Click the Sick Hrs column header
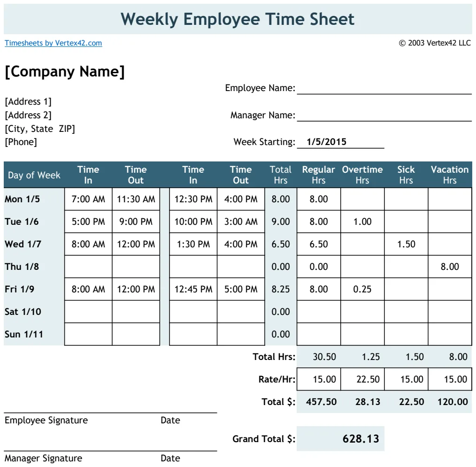This screenshot has height=467, width=476. (406, 175)
